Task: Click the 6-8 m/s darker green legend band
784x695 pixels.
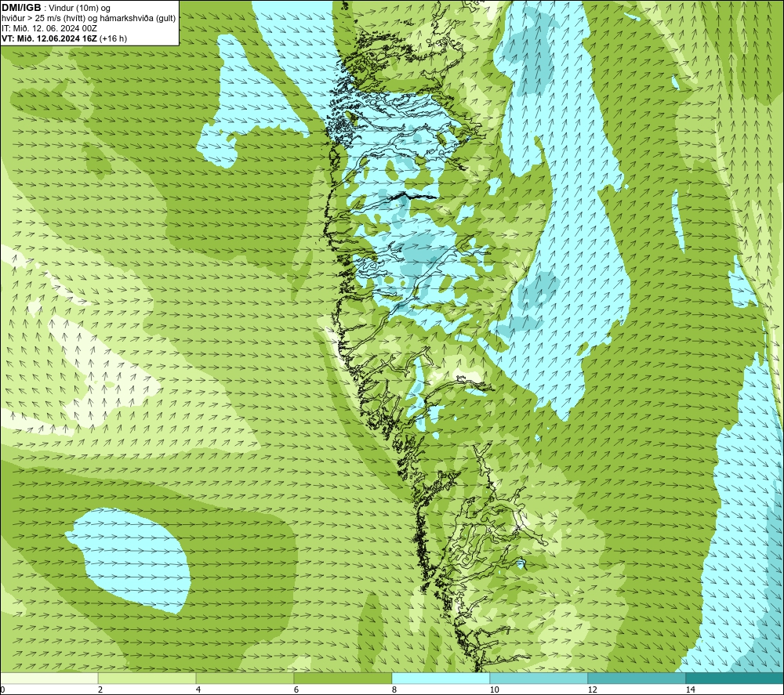Action: [x=343, y=678]
